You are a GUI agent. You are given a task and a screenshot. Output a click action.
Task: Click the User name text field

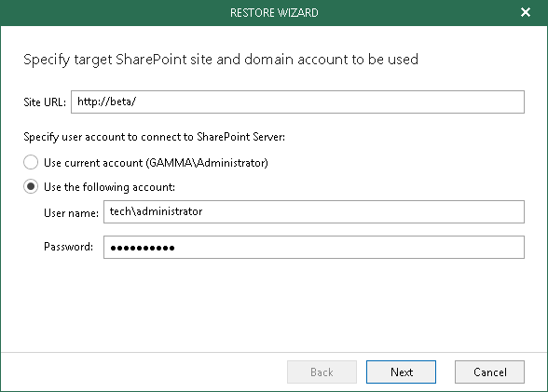pos(314,212)
